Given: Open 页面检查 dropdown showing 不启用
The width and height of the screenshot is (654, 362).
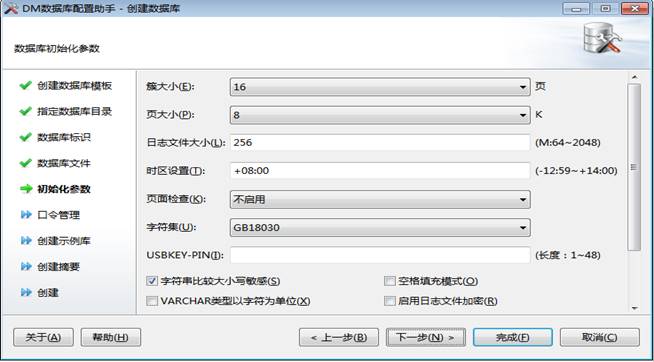Looking at the screenshot, I should pyautogui.click(x=380, y=200).
